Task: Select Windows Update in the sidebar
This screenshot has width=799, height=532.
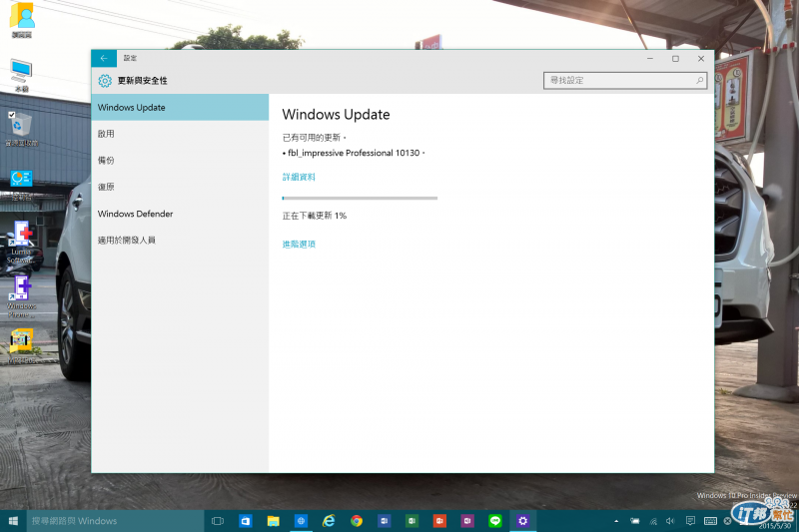Action: tap(180, 108)
